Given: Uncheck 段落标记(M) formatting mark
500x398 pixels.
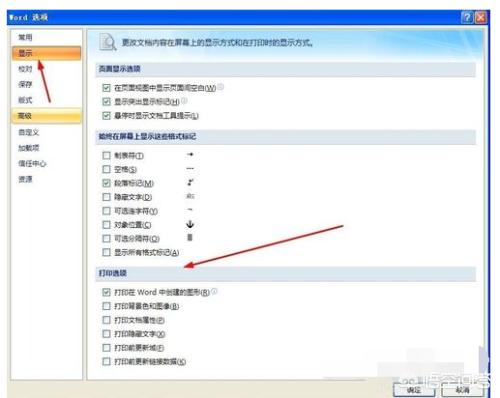Looking at the screenshot, I should [106, 183].
